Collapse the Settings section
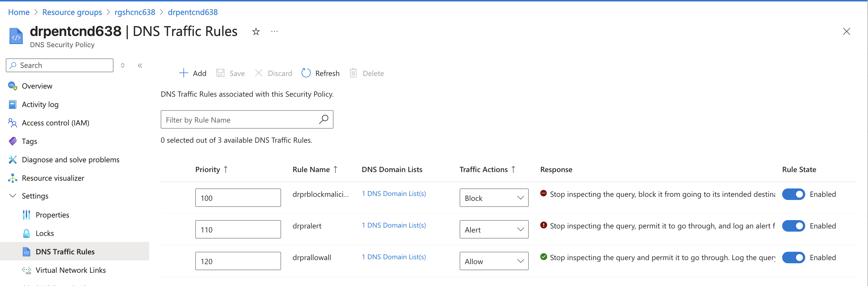This screenshot has width=868, height=286. tap(13, 195)
